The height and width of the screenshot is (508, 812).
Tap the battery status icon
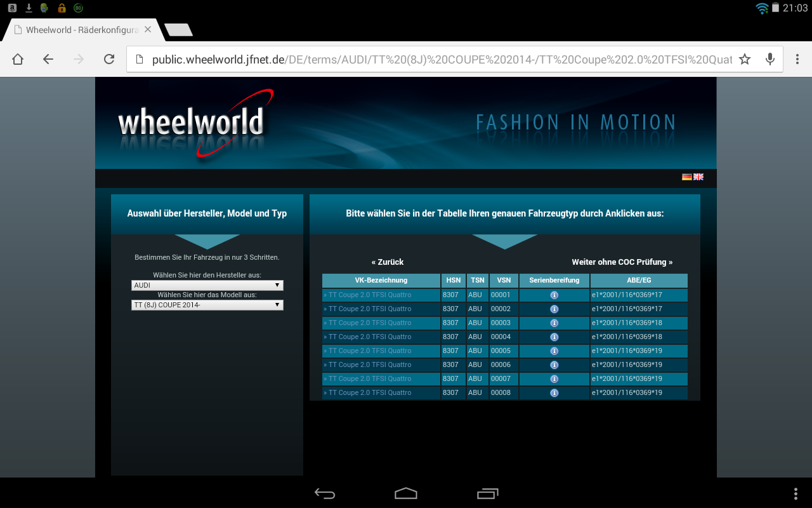tap(775, 8)
